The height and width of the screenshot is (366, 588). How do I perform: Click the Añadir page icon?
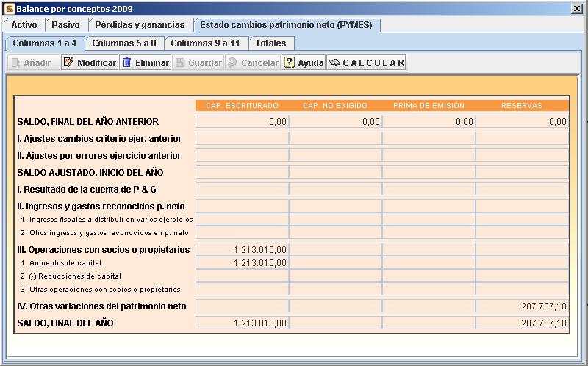(x=15, y=62)
